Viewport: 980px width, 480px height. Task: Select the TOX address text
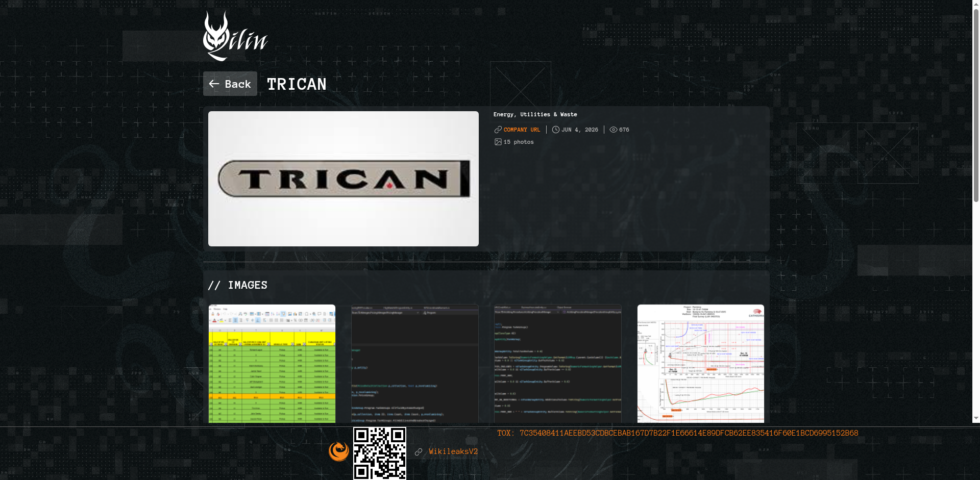(678, 433)
